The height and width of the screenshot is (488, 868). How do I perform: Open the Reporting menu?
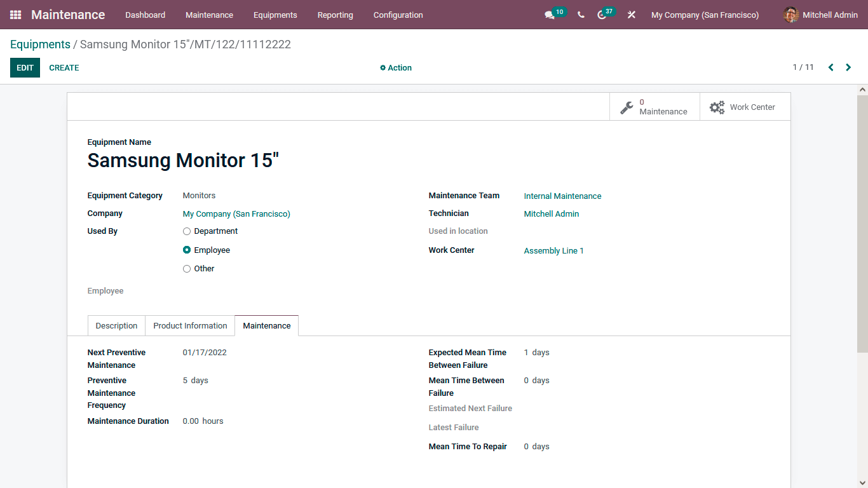coord(335,15)
